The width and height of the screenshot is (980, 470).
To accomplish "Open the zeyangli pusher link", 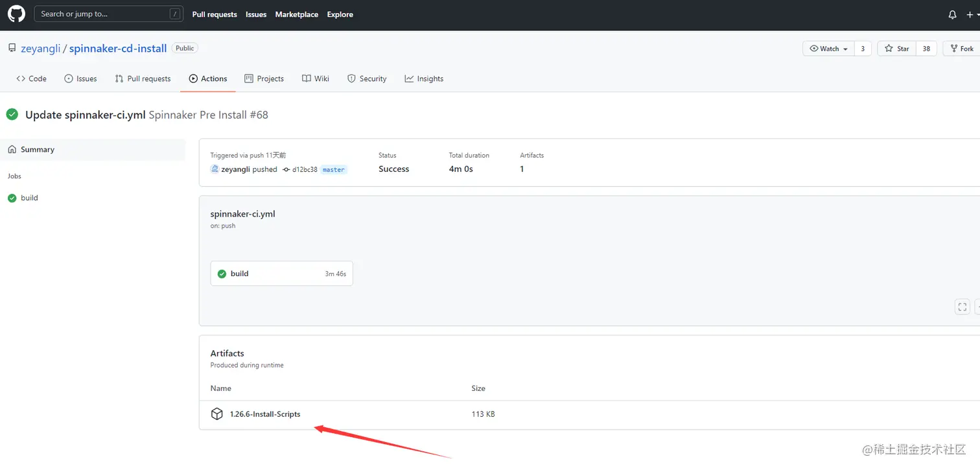I will click(x=235, y=169).
